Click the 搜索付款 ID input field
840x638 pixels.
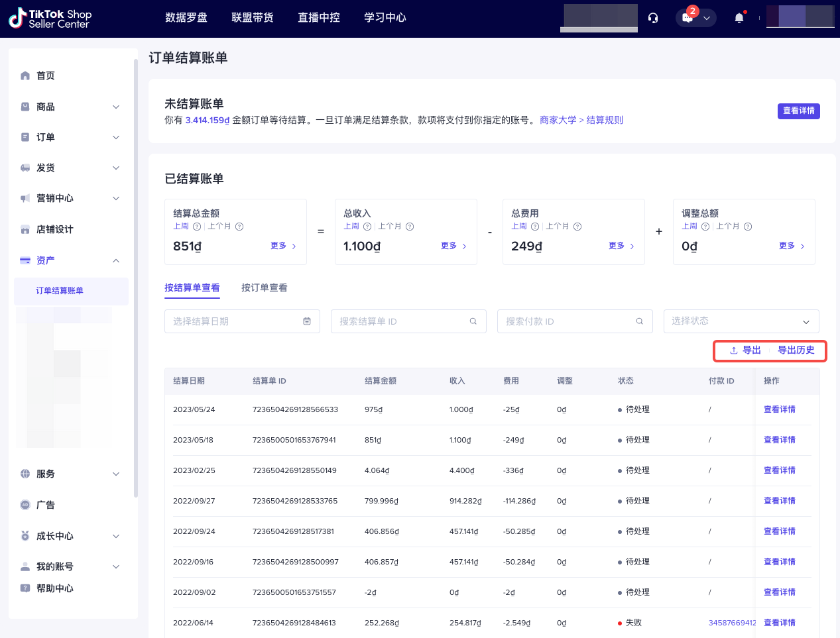tap(567, 321)
